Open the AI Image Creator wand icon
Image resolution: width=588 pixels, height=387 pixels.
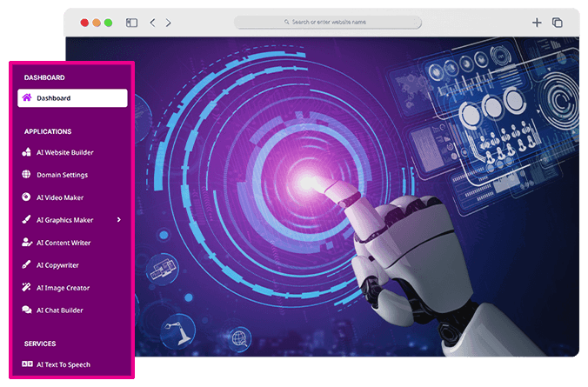coord(27,288)
